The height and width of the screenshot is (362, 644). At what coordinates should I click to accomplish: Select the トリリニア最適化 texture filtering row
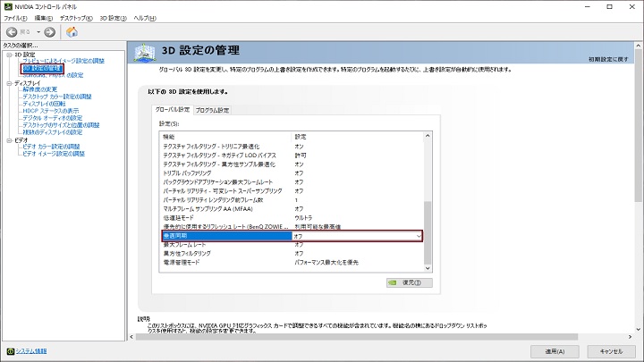292,147
